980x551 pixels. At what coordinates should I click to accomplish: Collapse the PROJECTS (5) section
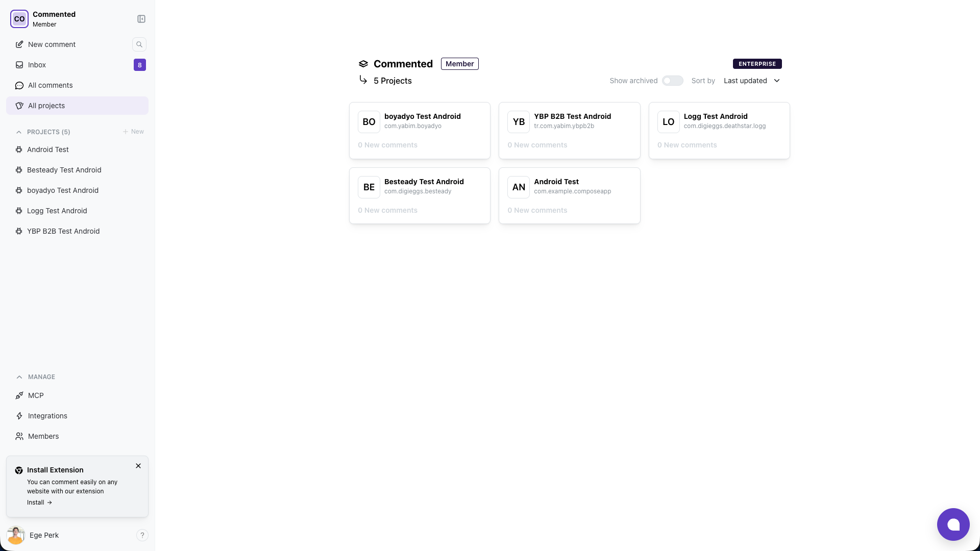pyautogui.click(x=19, y=132)
